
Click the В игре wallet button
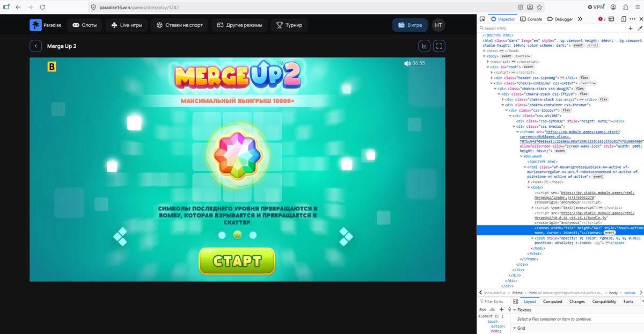tap(409, 25)
